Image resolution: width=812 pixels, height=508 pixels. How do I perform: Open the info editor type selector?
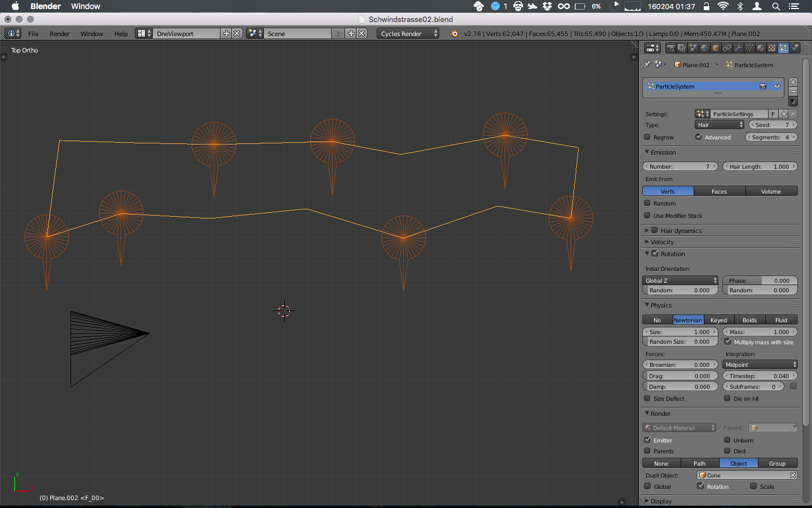(x=12, y=34)
